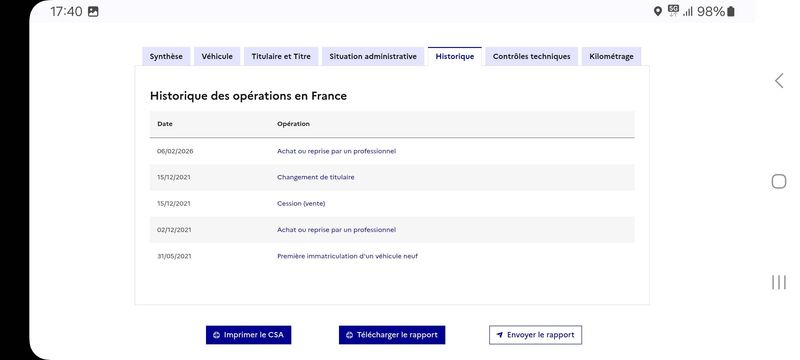Viewport: 800px width, 360px height.
Task: Tap the send arrow icon in Envoyer le rapport
Action: click(499, 335)
